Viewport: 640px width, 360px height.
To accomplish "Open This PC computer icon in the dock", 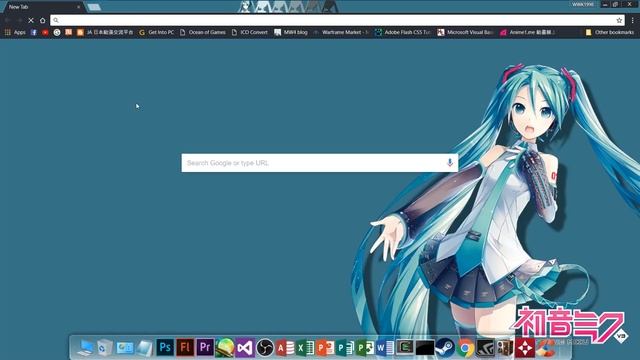I will point(85,348).
